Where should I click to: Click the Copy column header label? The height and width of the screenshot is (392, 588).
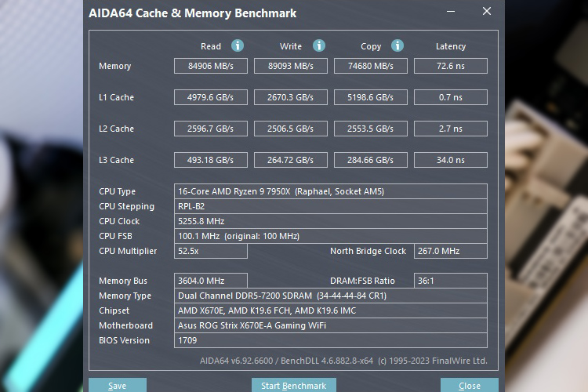(371, 46)
